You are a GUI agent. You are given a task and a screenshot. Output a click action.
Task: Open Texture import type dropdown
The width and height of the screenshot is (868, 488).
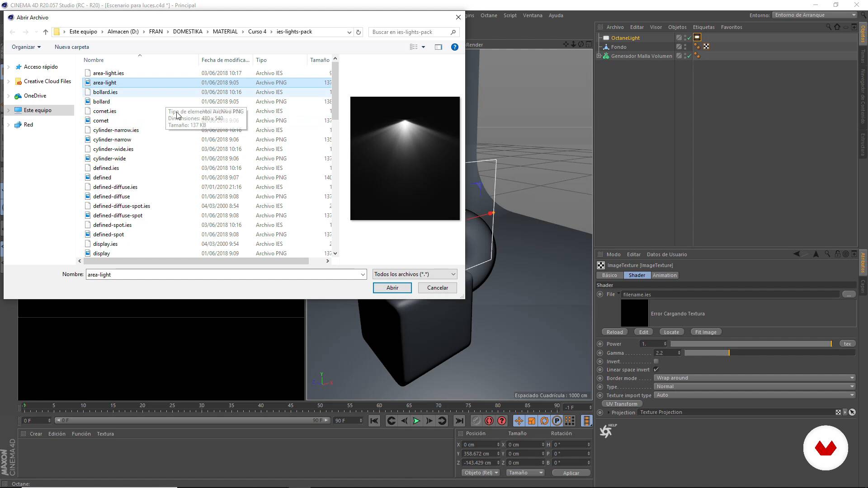(x=755, y=395)
